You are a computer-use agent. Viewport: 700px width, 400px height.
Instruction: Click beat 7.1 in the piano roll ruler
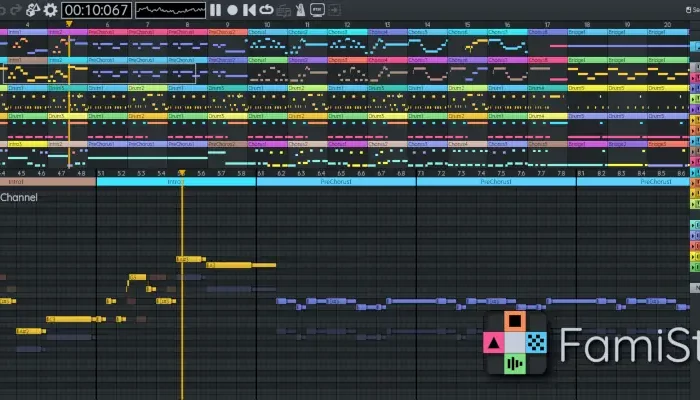tap(421, 173)
